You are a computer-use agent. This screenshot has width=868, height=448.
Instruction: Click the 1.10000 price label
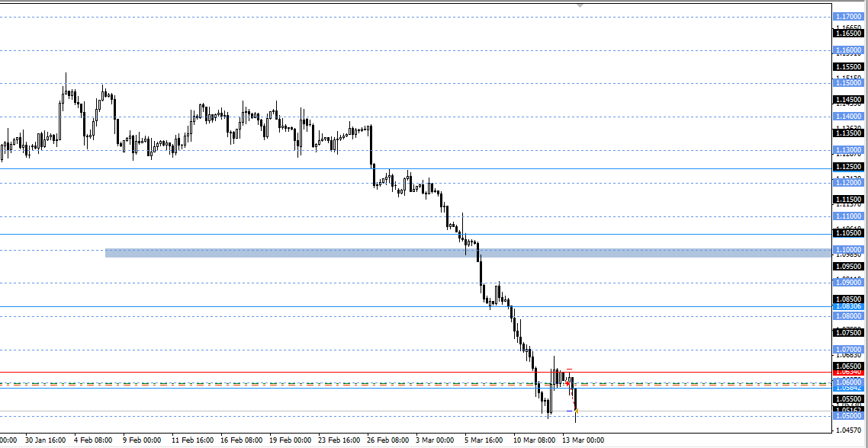(849, 250)
